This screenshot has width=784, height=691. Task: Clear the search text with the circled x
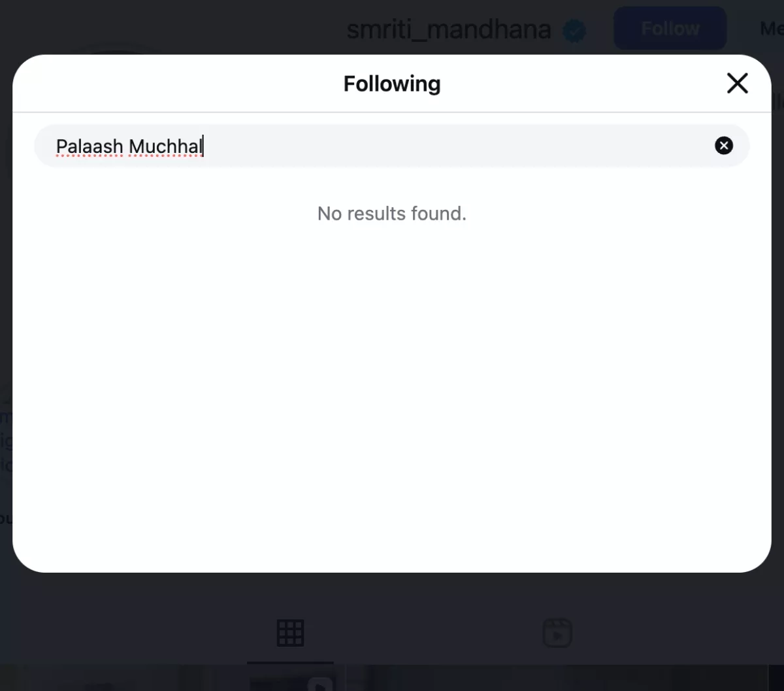[x=723, y=146]
